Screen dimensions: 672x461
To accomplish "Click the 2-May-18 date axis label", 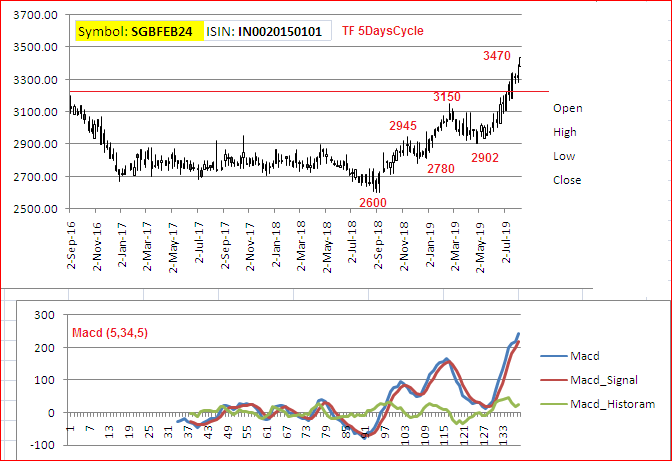I will coord(327,248).
